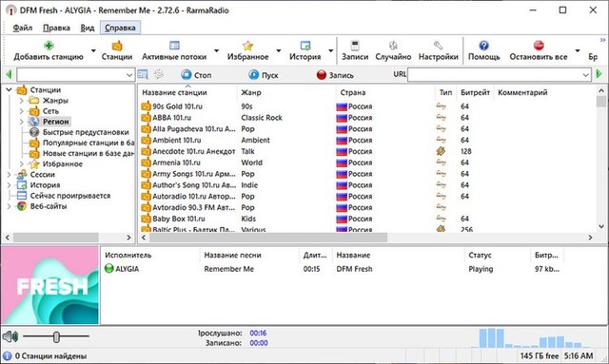Sort by Битрейт column header
609x364 pixels.
click(x=475, y=92)
